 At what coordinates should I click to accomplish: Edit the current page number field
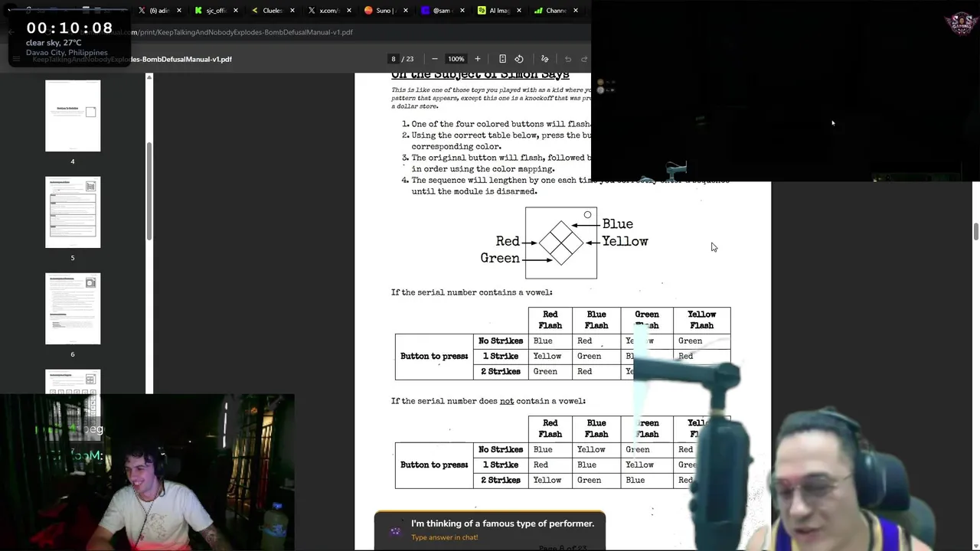point(394,59)
